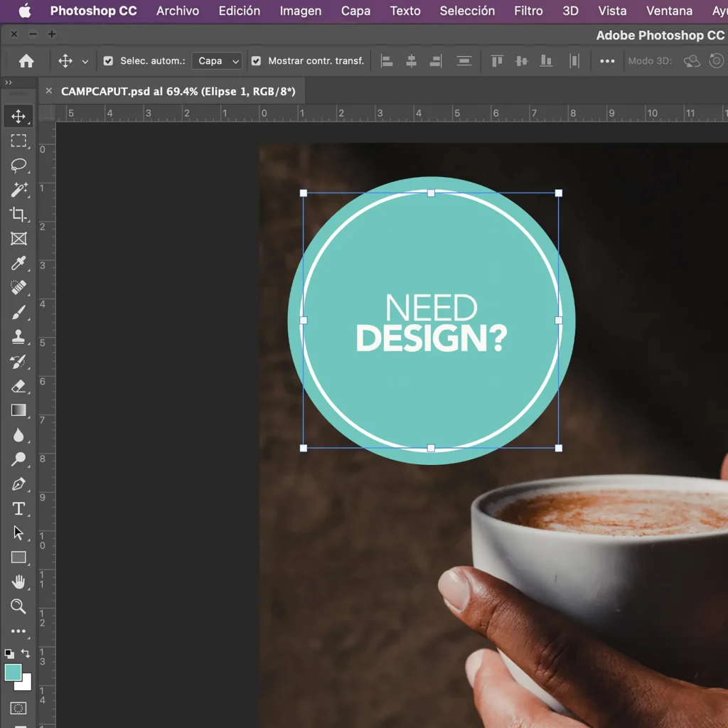Select the Brush tool
The image size is (728, 728).
pyautogui.click(x=18, y=313)
